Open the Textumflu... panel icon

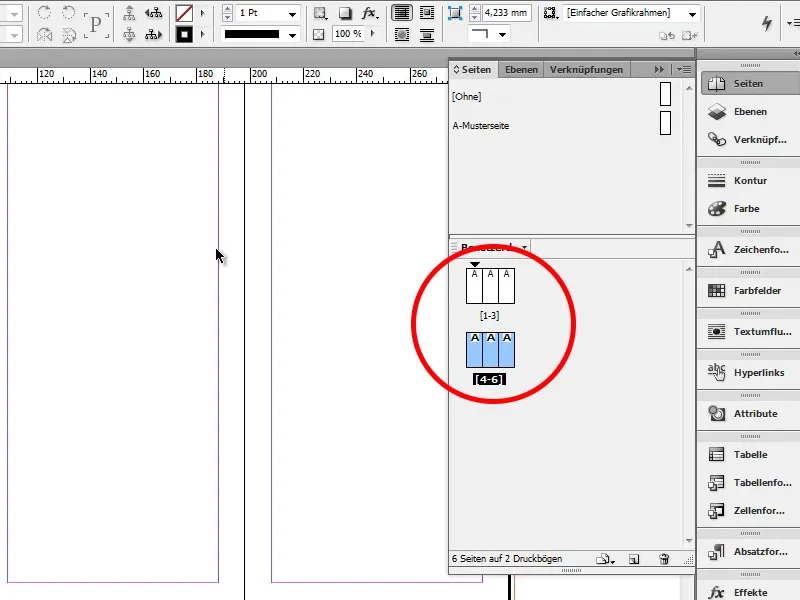[x=716, y=332]
